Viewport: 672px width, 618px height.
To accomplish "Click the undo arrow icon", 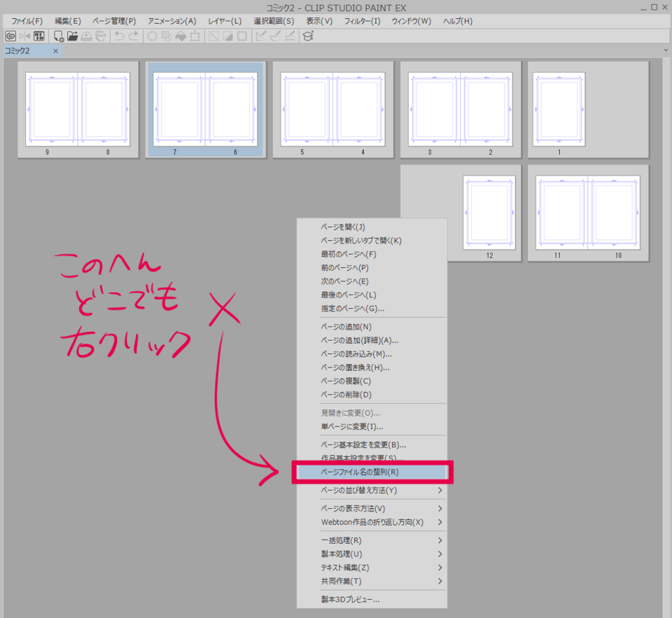I will (x=120, y=36).
